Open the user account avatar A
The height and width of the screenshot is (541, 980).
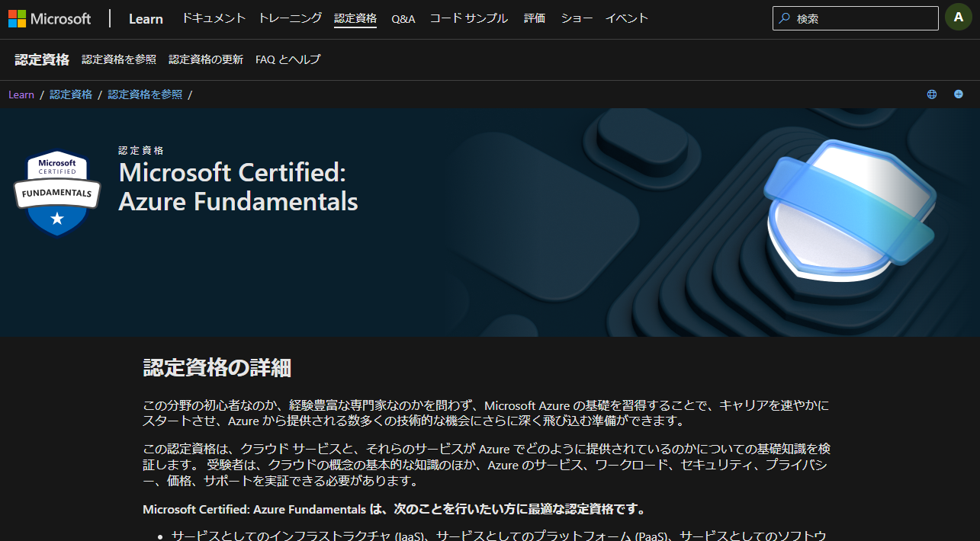(x=959, y=18)
